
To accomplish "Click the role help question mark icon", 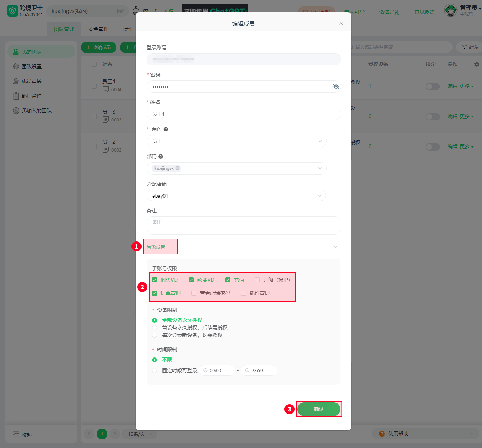I will [x=166, y=129].
